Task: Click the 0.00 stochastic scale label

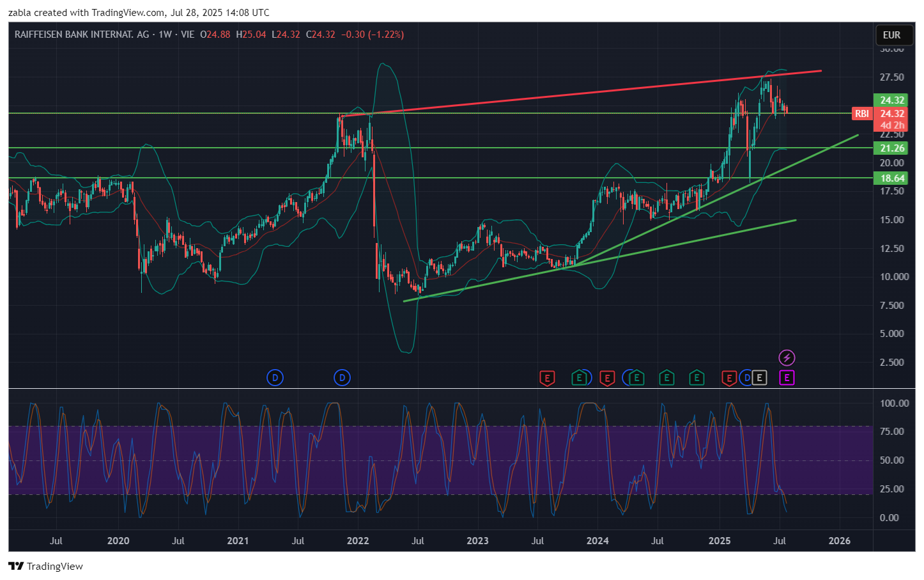Action: tap(889, 518)
